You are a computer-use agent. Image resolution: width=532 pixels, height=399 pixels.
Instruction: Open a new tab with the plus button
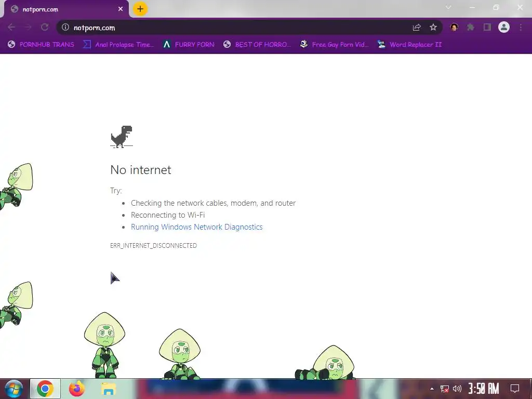(140, 9)
